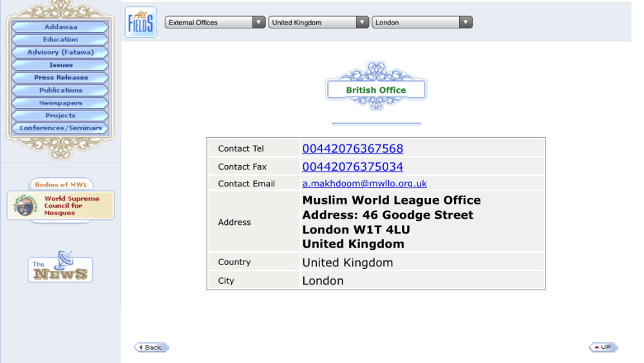Open the Publications menu item
Screen dimensions: 644x363
click(x=61, y=90)
